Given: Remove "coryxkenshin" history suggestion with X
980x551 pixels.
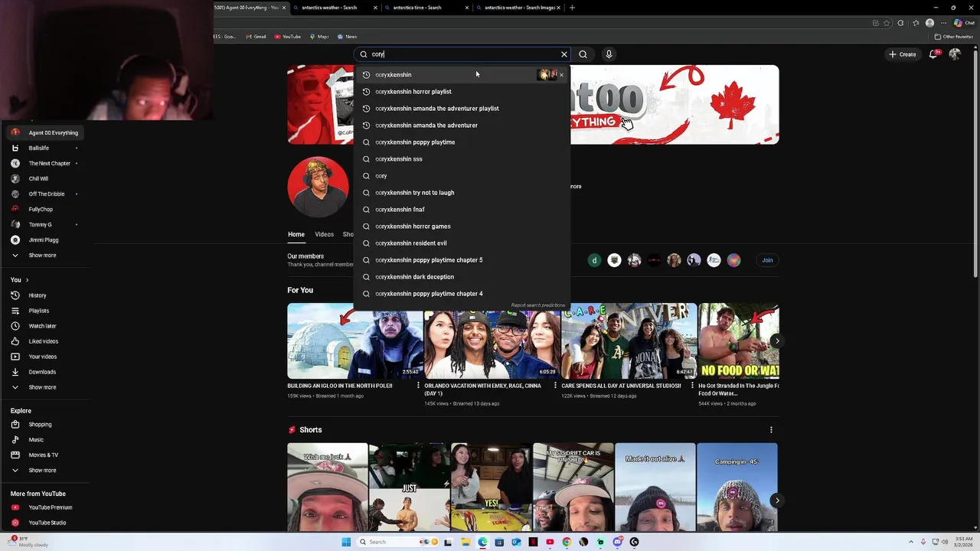Looking at the screenshot, I should coord(561,75).
